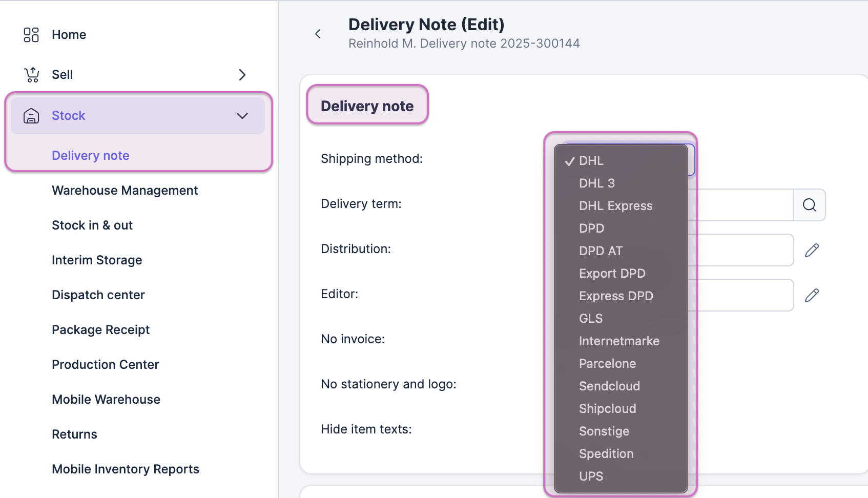Pick GLS in the shipping dropdown
Screen dimensions: 868x498
(x=591, y=319)
